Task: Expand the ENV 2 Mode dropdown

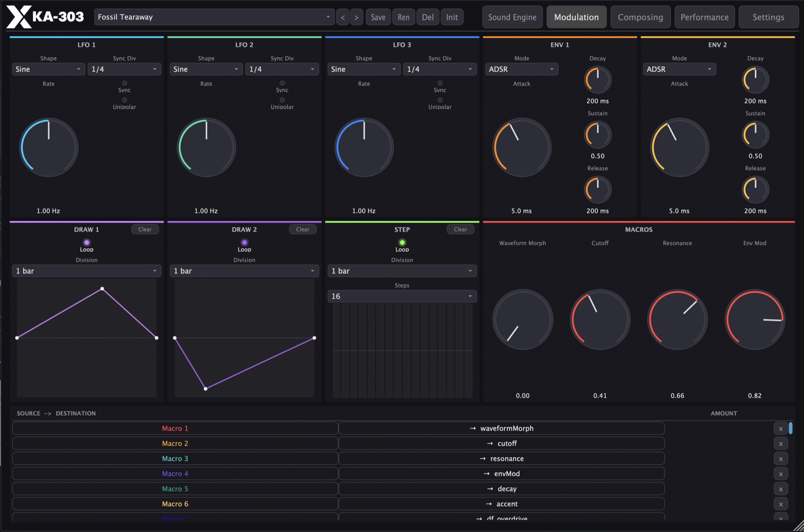Action: [679, 69]
